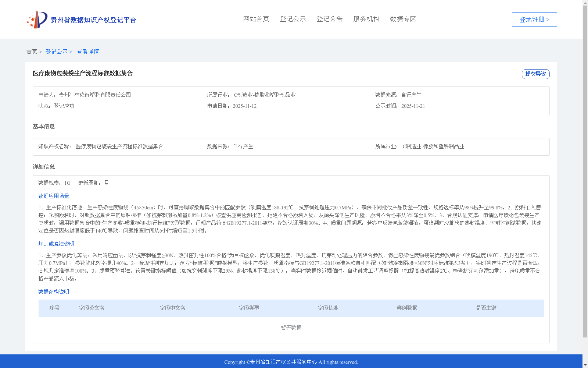Image resolution: width=588 pixels, height=368 pixels.
Task: Click the status value 登记成功
Action: [x=64, y=106]
